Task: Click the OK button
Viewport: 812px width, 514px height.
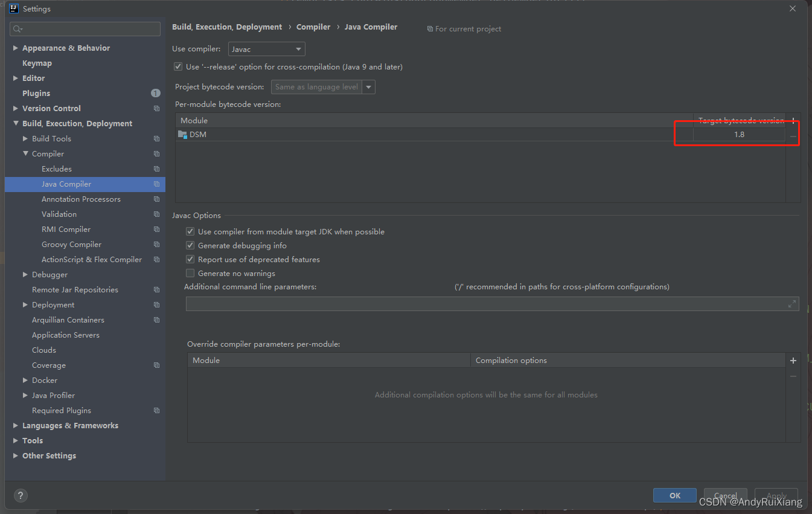Action: pyautogui.click(x=675, y=495)
